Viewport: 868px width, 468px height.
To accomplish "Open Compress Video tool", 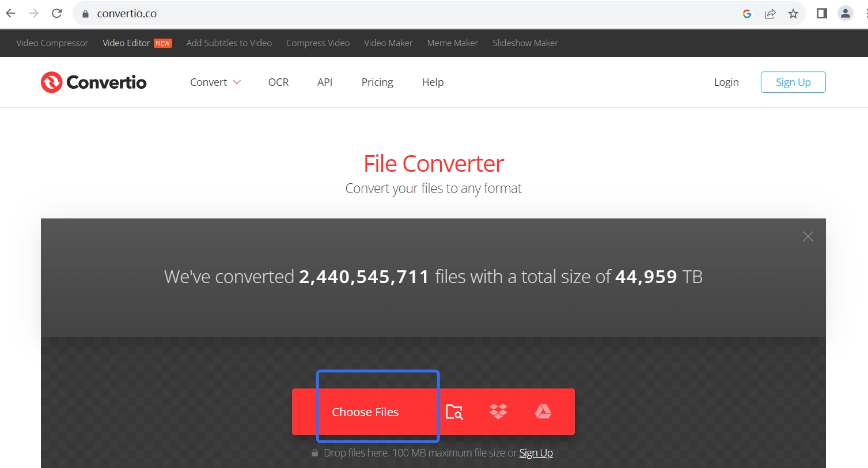I will (x=318, y=43).
